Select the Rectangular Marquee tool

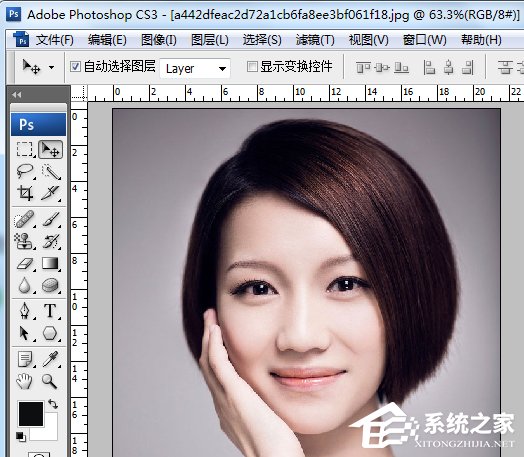[25, 149]
